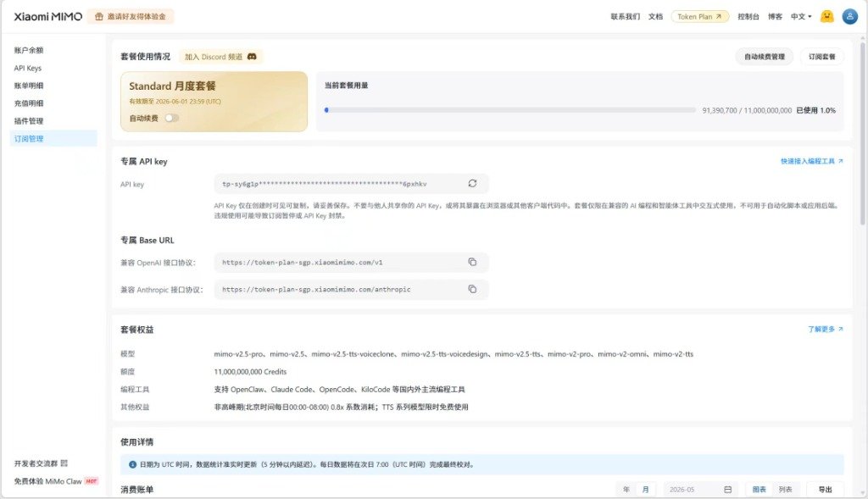Click the 支持 OpenClaw、Claude Code tools text

(339, 390)
